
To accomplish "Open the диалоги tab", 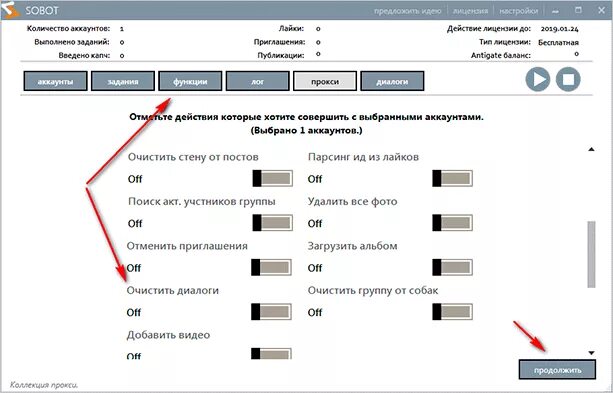I will pos(392,81).
